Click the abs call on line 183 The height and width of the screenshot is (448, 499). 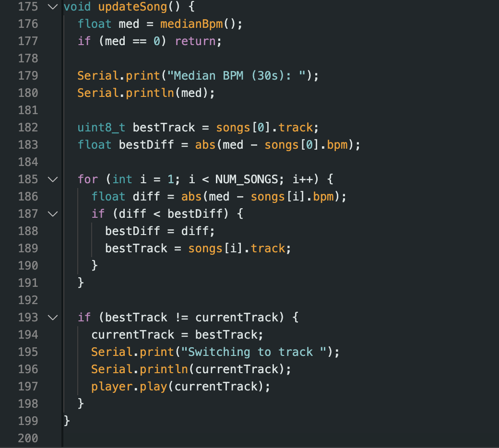click(x=205, y=145)
